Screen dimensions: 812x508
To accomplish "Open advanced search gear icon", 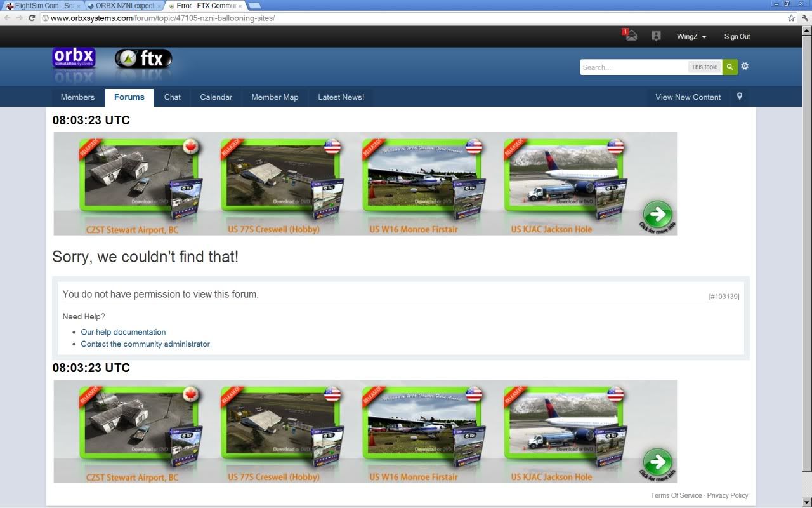I will pyautogui.click(x=745, y=66).
